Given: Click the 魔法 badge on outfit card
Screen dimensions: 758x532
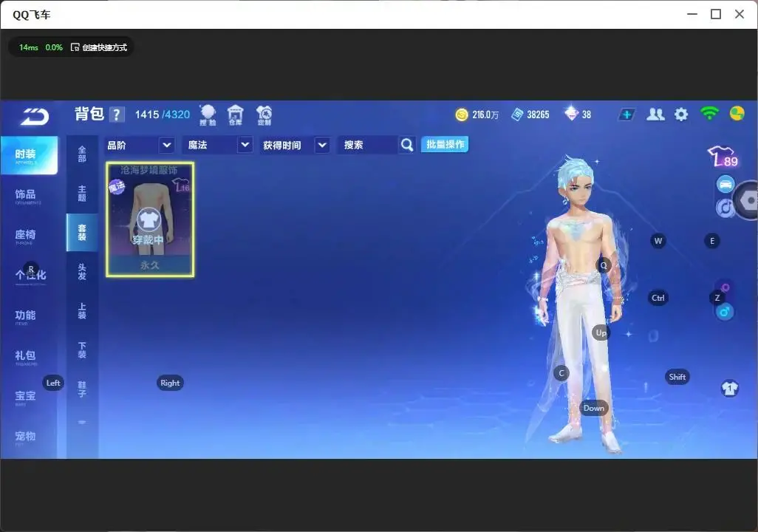Looking at the screenshot, I should tap(117, 186).
